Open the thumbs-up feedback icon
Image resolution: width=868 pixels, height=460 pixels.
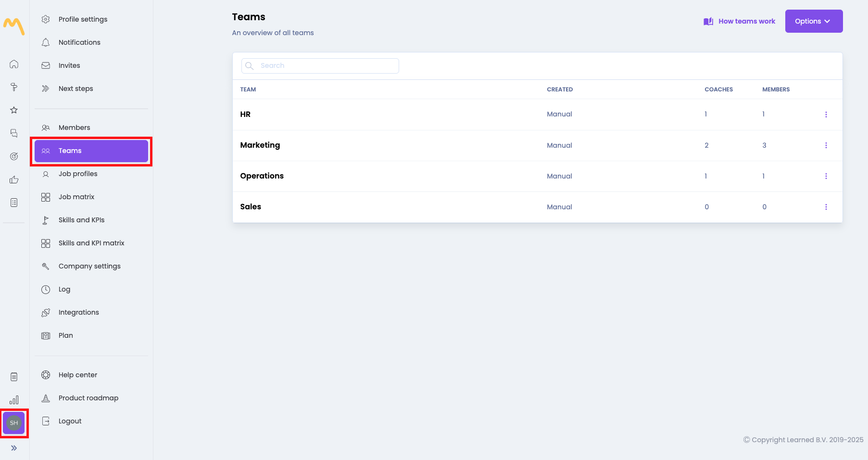14,179
